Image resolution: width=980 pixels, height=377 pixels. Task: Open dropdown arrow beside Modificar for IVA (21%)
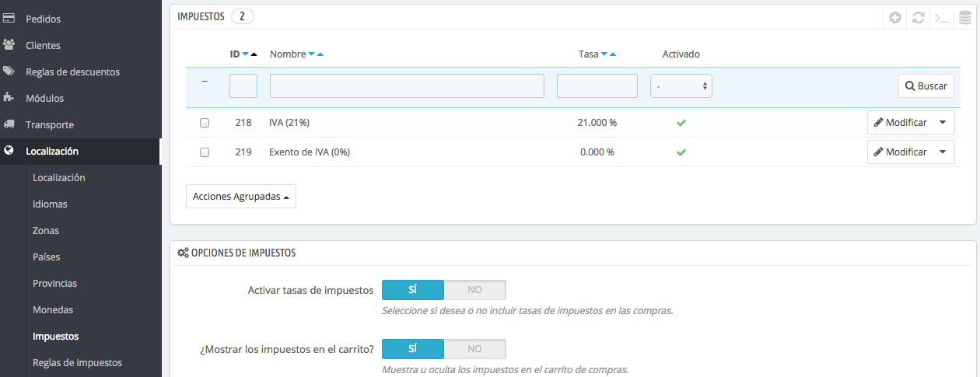click(943, 123)
